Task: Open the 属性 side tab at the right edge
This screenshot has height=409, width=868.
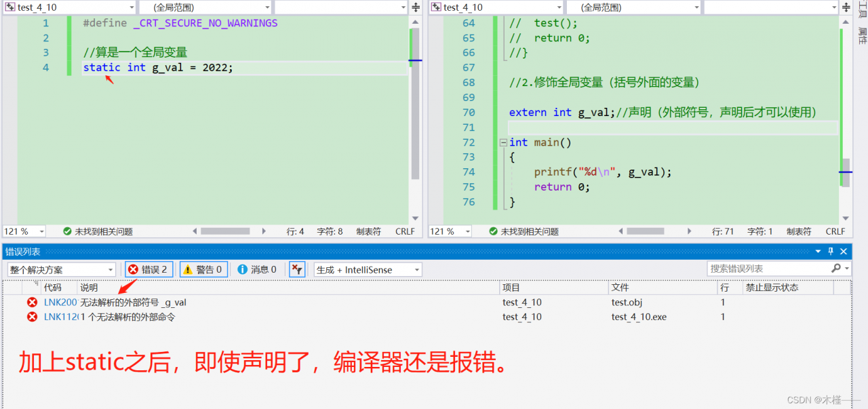Action: click(862, 36)
